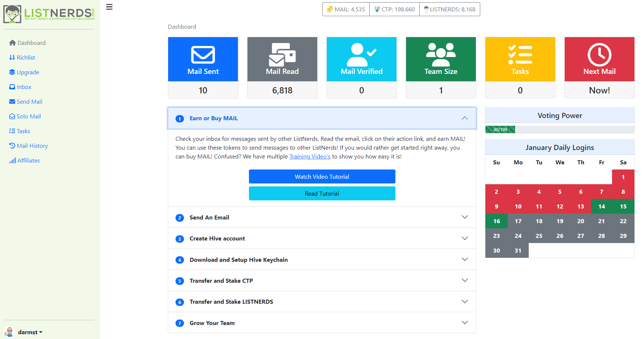
Task: Select January 31 in the login calendar
Action: coord(518,250)
